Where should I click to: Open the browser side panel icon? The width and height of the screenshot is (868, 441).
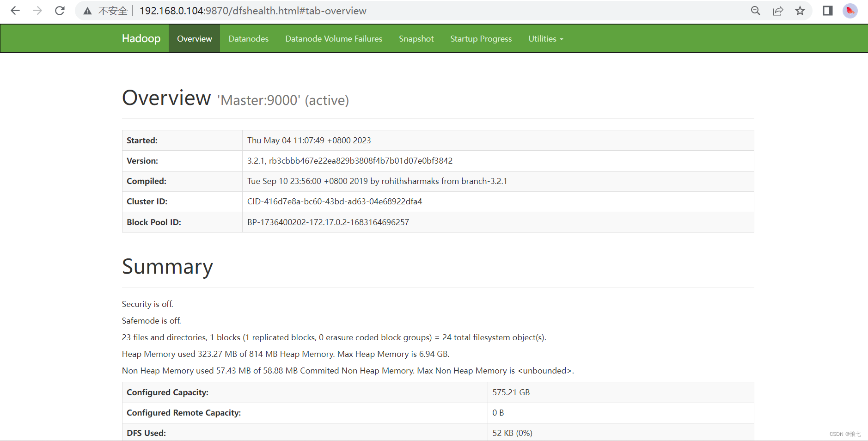click(x=827, y=10)
